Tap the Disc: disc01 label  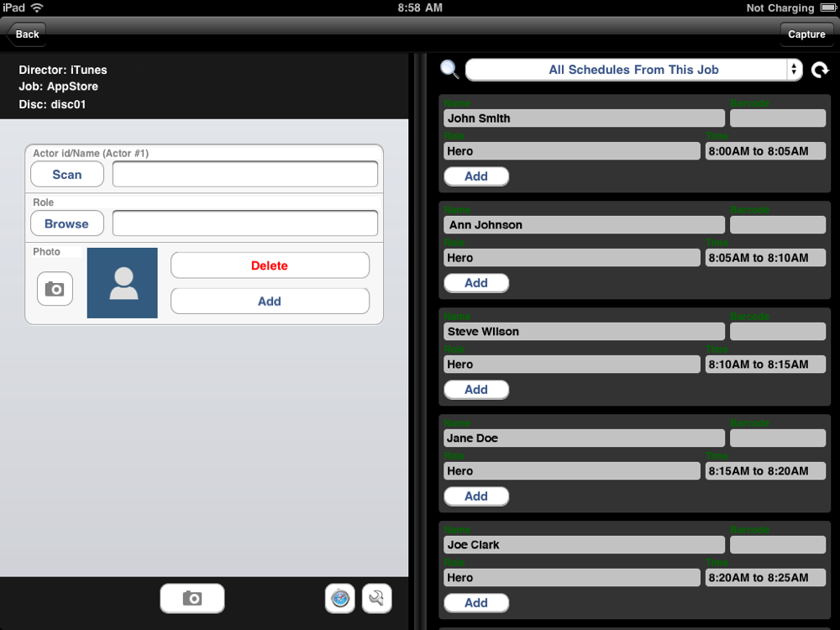tap(52, 104)
